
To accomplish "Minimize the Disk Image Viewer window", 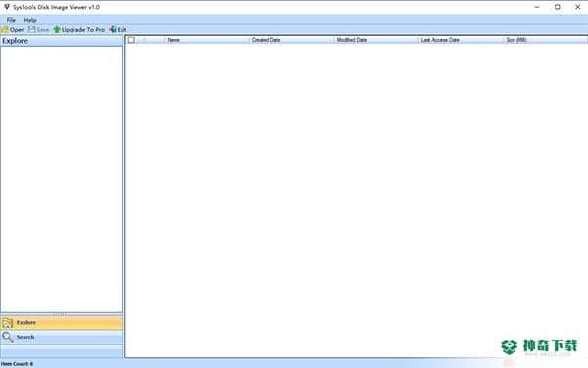I will [x=537, y=7].
